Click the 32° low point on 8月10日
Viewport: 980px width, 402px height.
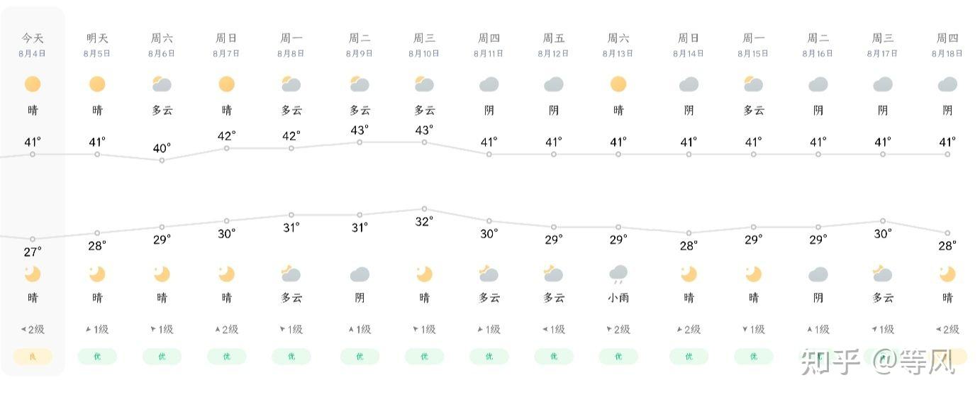(424, 209)
